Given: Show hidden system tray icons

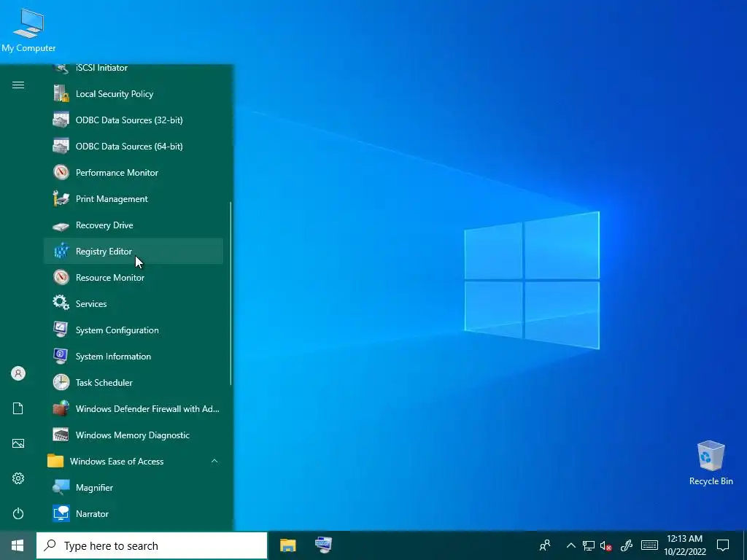Looking at the screenshot, I should pyautogui.click(x=570, y=545).
